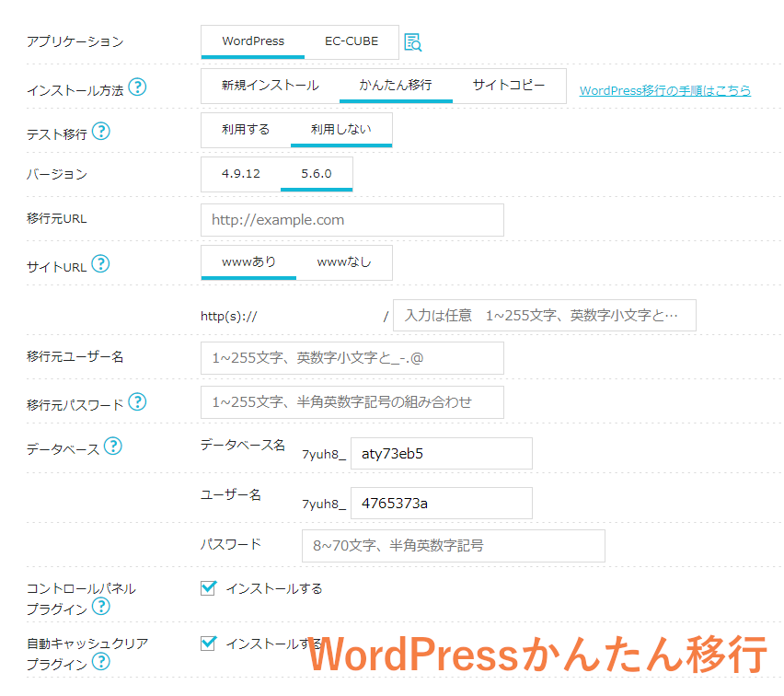
Task: Open help icon beside コントロールパネルプラグイン
Action: pos(101,606)
